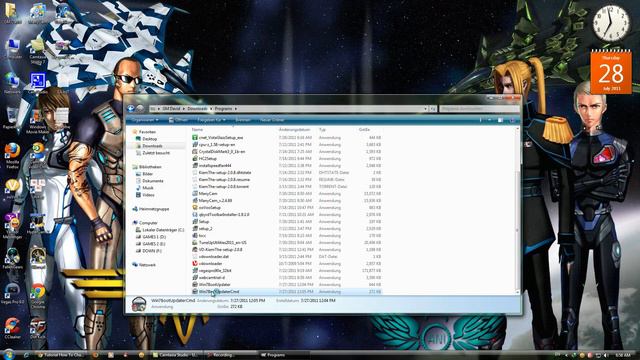
Task: Open the address bar history dropdown arrow
Action: (425, 109)
